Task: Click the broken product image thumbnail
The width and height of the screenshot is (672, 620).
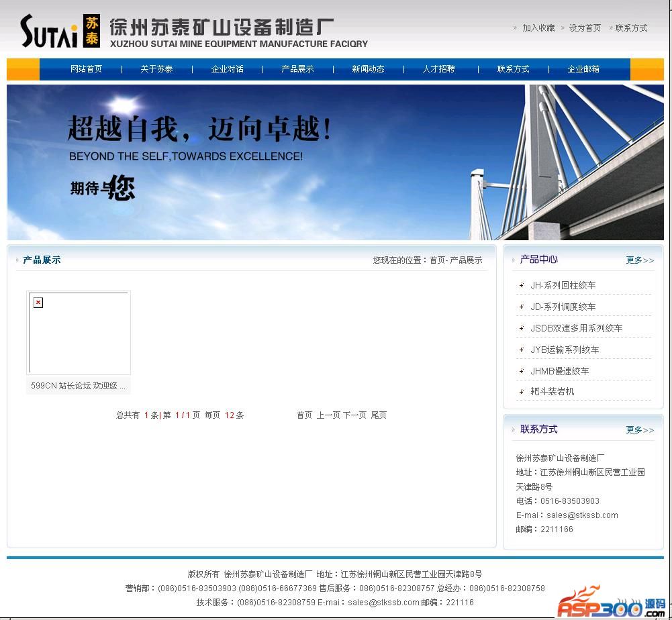Action: pos(79,333)
